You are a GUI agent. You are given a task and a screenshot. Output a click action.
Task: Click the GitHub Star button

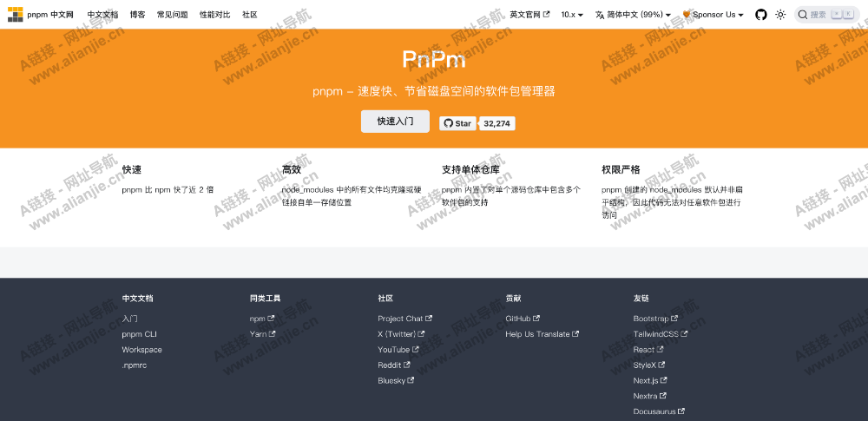click(x=457, y=123)
